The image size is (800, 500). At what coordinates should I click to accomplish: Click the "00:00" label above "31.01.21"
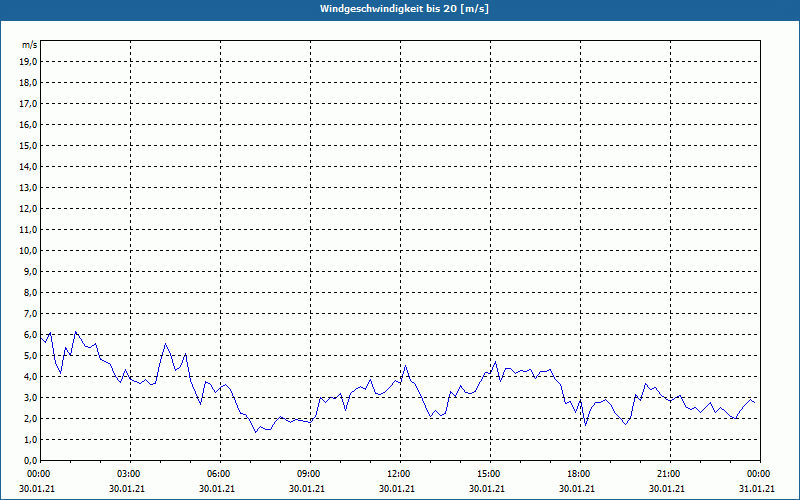[760, 474]
